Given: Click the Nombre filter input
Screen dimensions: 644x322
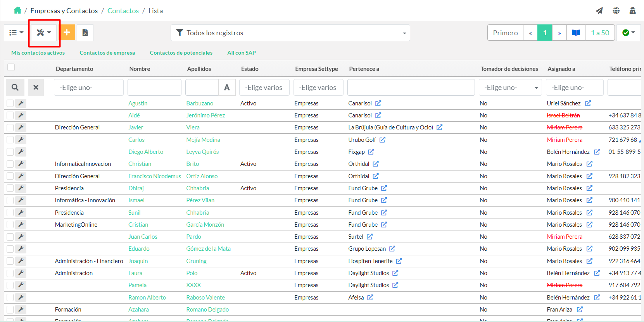Looking at the screenshot, I should coord(154,87).
